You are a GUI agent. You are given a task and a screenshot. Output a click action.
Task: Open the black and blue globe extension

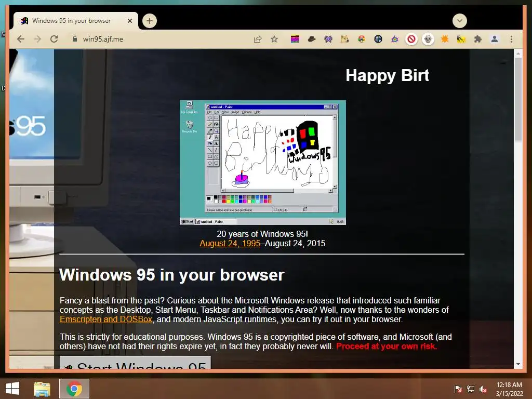coord(378,39)
